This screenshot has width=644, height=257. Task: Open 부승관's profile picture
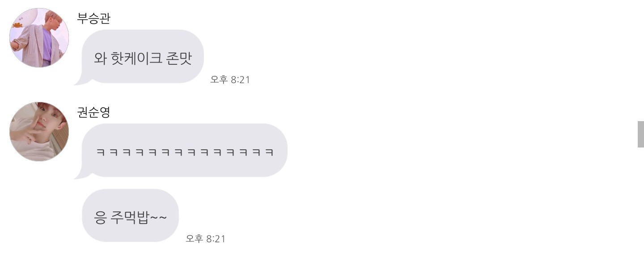[x=39, y=38]
